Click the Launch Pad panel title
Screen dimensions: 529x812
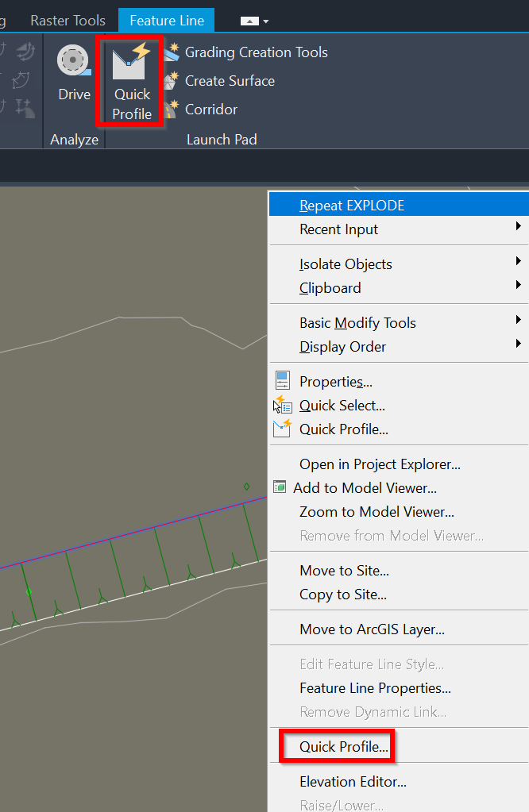tap(222, 140)
